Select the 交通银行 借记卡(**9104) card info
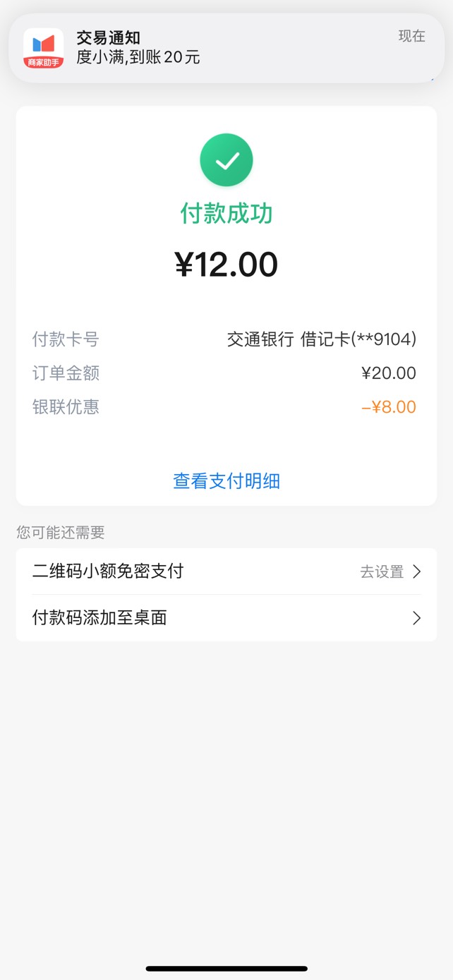 pyautogui.click(x=321, y=339)
